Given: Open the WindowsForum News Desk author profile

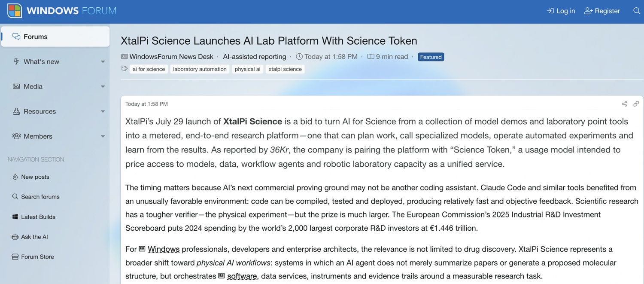Looking at the screenshot, I should [171, 57].
